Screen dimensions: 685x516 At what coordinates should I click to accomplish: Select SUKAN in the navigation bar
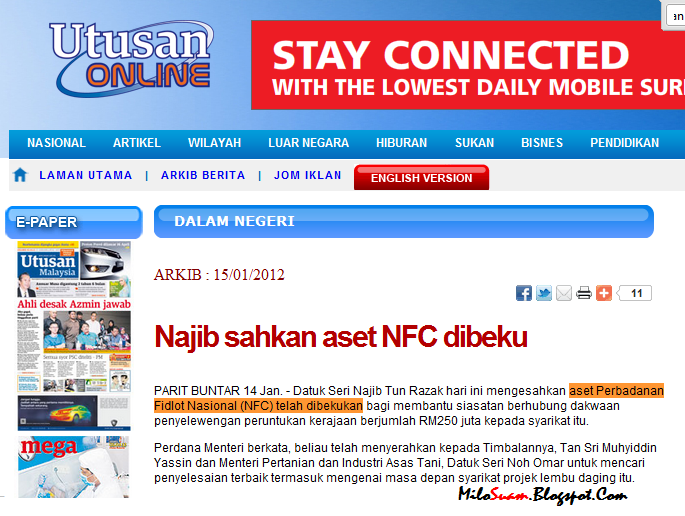474,143
